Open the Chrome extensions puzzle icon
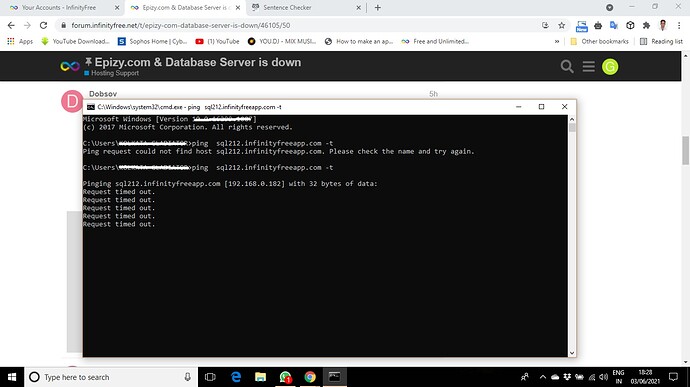 point(646,26)
